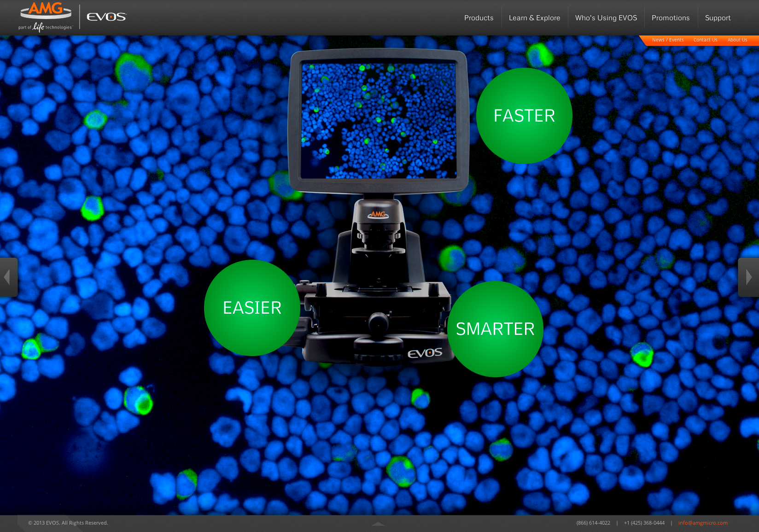759x532 pixels.
Task: Open the Who's Using EVOS menu
Action: click(x=606, y=18)
